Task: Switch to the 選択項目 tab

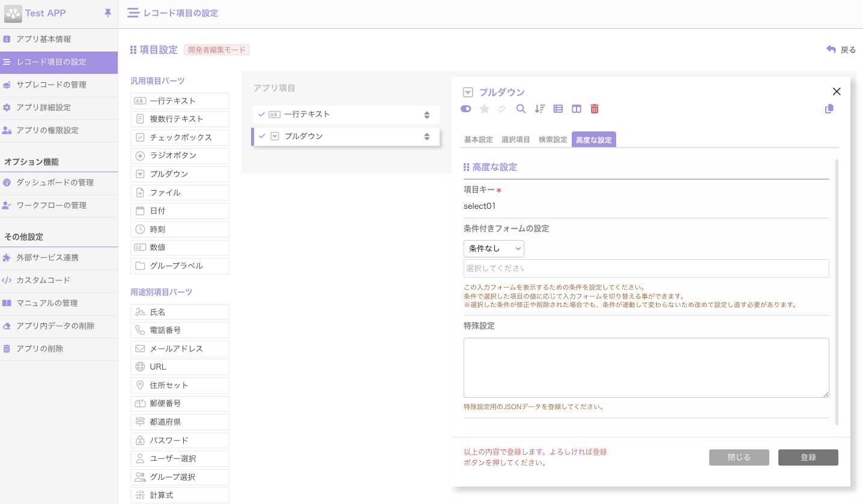Action: 516,140
